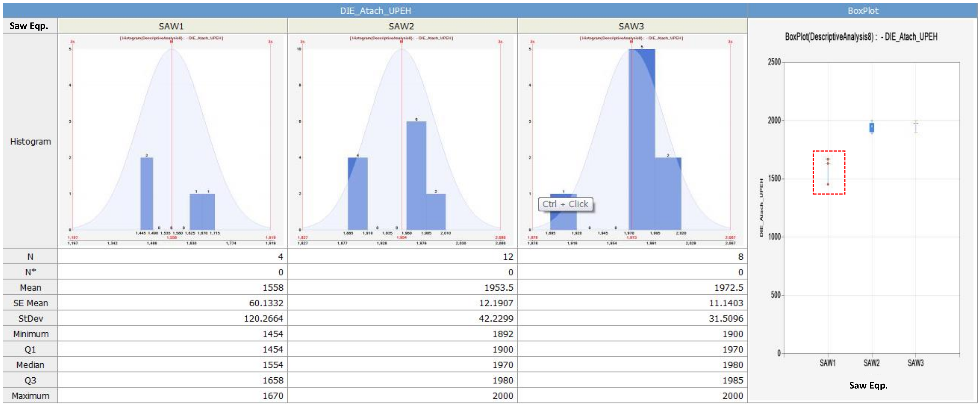Select the SAW1 column header
This screenshot has width=980, height=406.
click(172, 26)
